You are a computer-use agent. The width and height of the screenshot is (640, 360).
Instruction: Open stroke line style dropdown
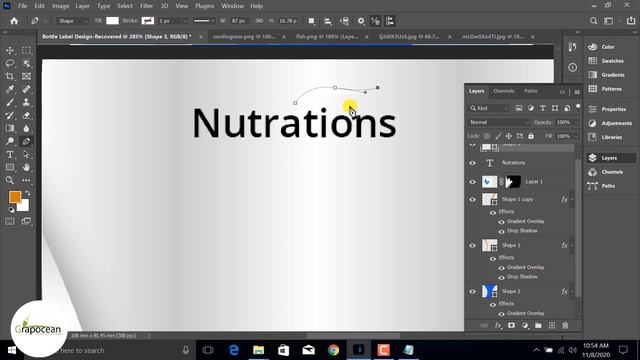[204, 21]
